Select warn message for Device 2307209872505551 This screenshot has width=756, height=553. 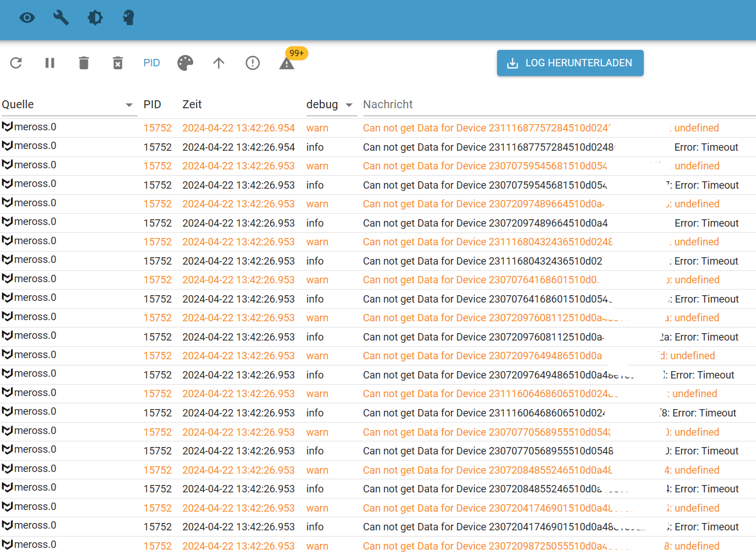click(x=541, y=546)
